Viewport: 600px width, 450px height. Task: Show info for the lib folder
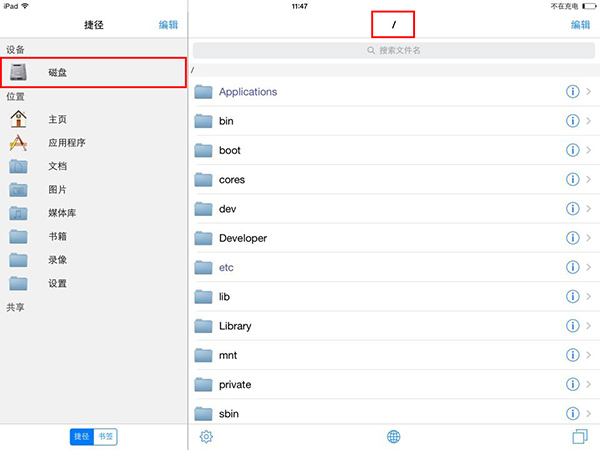click(x=572, y=297)
